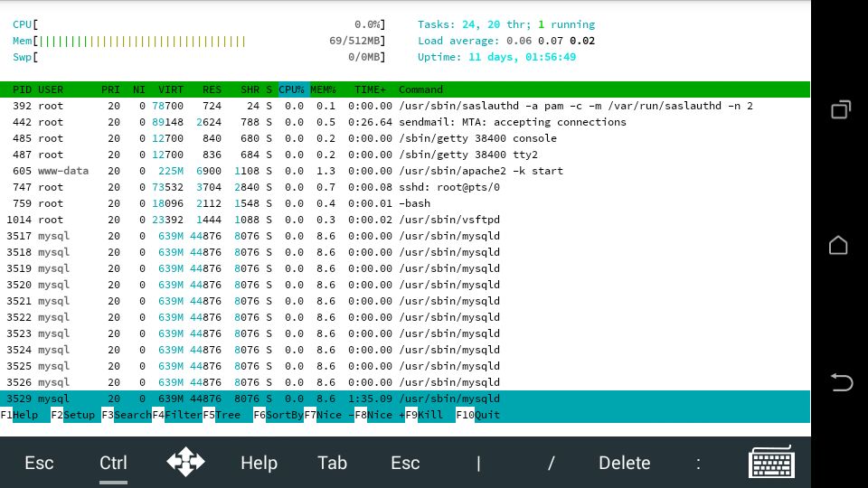The height and width of the screenshot is (488, 868).
Task: Toggle the Ctrl modifier key
Action: [x=113, y=463]
